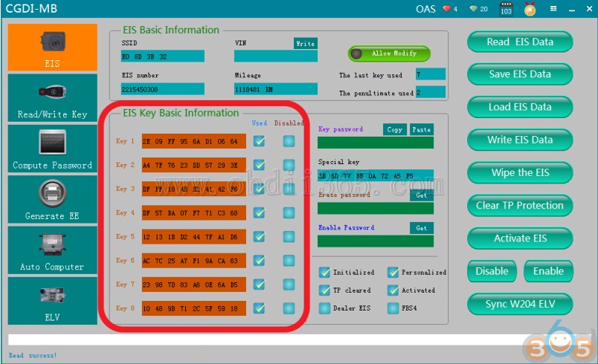The image size is (598, 364).
Task: Open the calendar days-remaining icon
Action: (x=506, y=9)
